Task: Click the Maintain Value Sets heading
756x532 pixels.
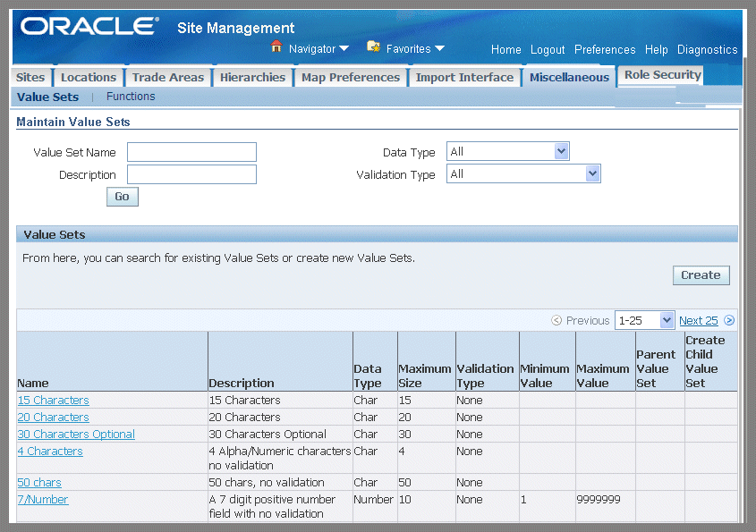Action: click(73, 122)
